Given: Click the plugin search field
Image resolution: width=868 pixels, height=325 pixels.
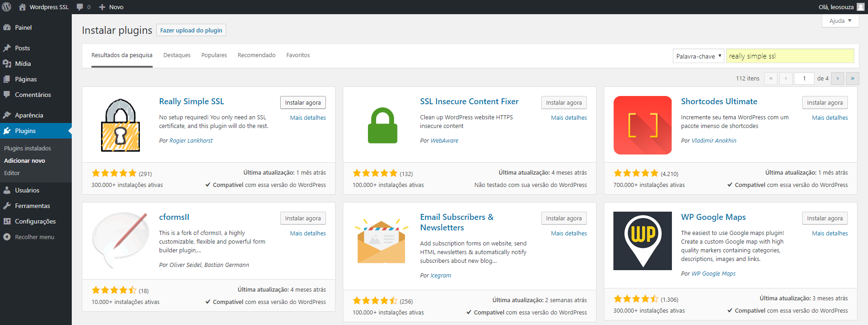Looking at the screenshot, I should (789, 56).
